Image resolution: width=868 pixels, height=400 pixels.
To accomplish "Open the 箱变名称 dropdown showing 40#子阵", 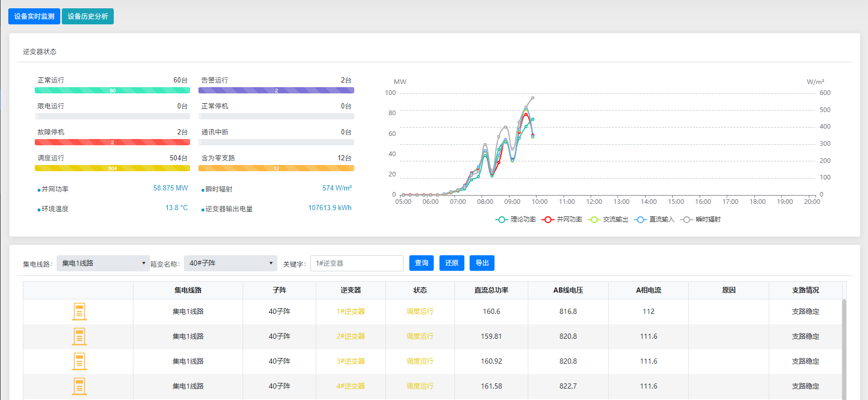I will [x=231, y=263].
